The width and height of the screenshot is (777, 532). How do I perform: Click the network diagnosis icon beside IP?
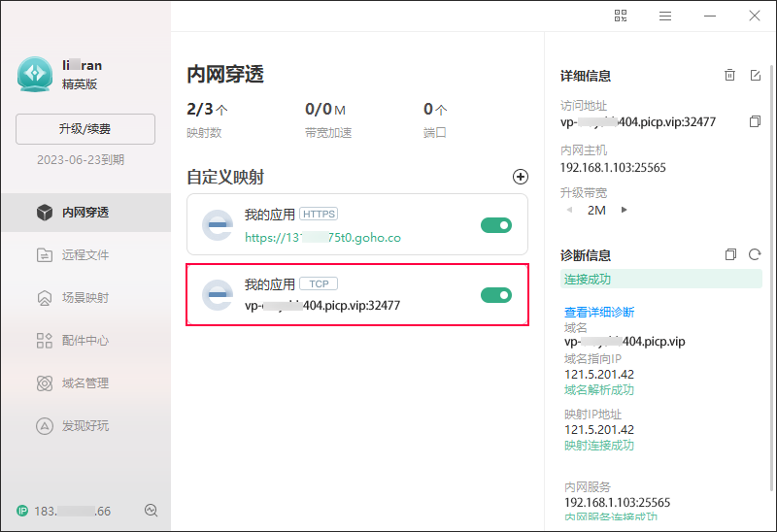click(x=152, y=511)
